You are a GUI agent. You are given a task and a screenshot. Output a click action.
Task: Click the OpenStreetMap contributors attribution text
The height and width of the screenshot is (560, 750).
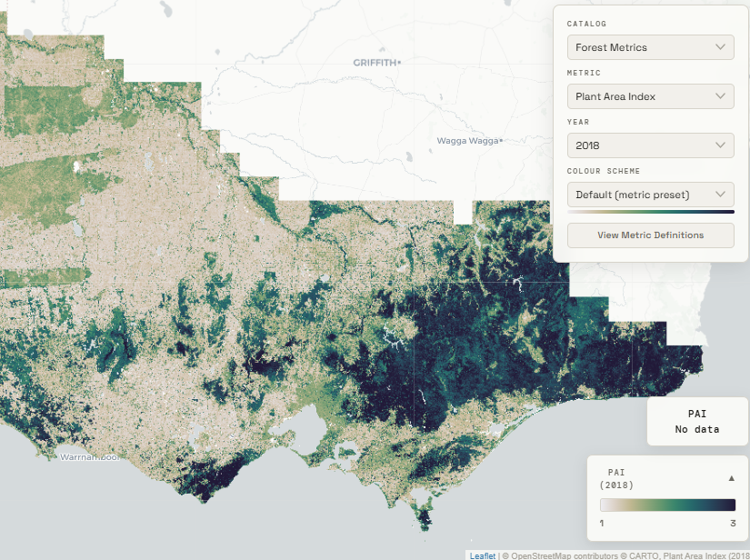coord(565,555)
